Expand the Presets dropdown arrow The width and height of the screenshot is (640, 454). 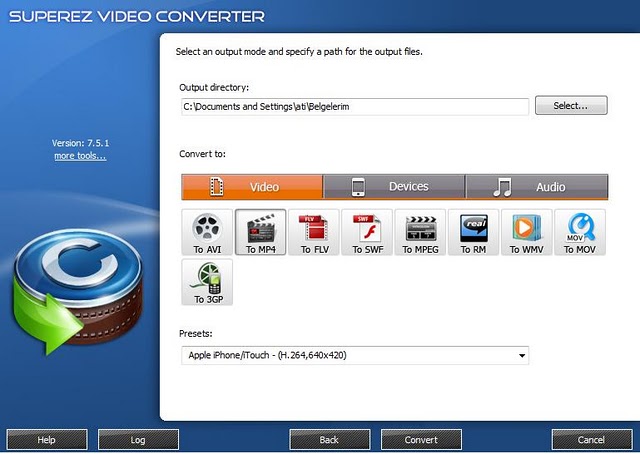(x=522, y=356)
